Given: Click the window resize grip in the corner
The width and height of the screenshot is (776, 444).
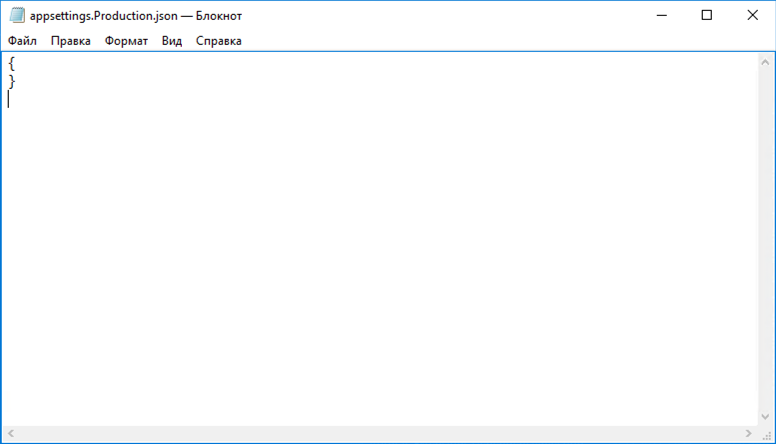Looking at the screenshot, I should [x=766, y=434].
